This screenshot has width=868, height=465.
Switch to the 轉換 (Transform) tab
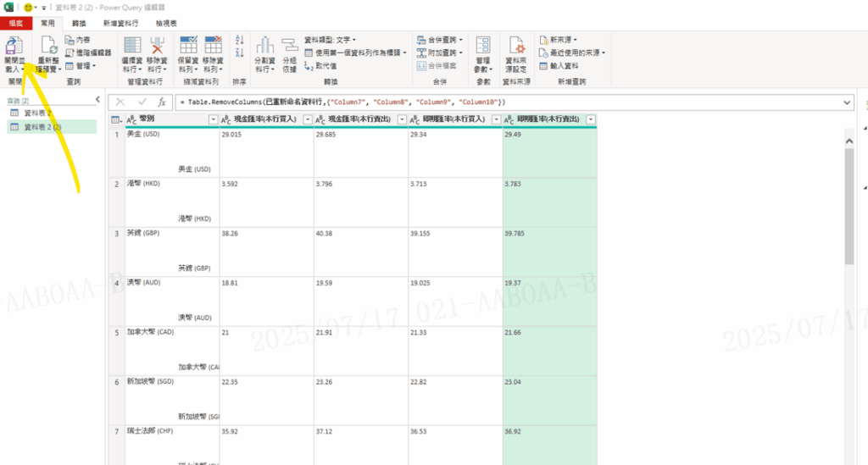[x=79, y=24]
